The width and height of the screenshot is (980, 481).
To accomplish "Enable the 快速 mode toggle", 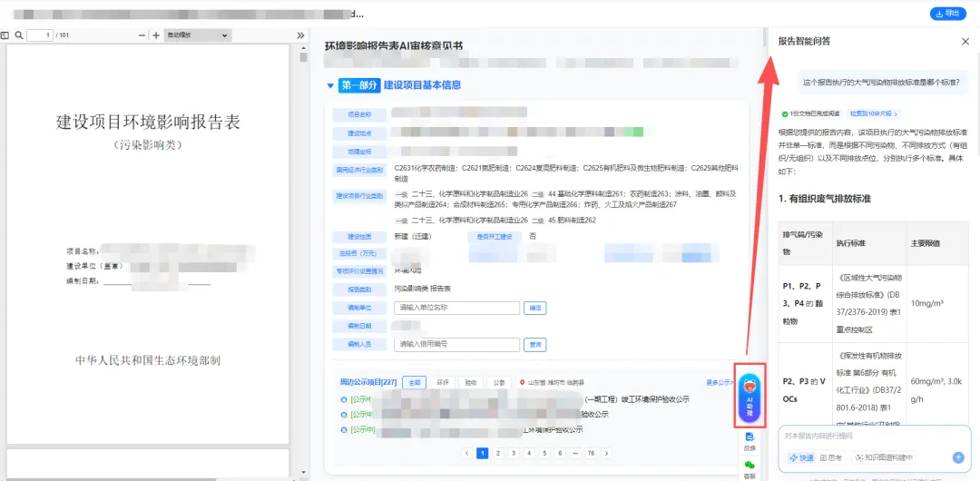I will (801, 457).
